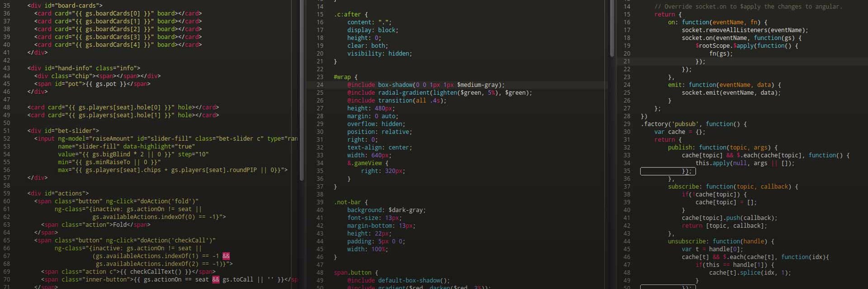Click the span.button selector line
The height and width of the screenshot is (289, 868).
click(x=356, y=273)
